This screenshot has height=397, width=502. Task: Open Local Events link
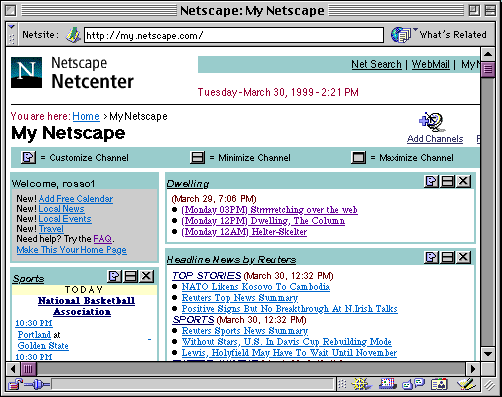[x=65, y=219]
